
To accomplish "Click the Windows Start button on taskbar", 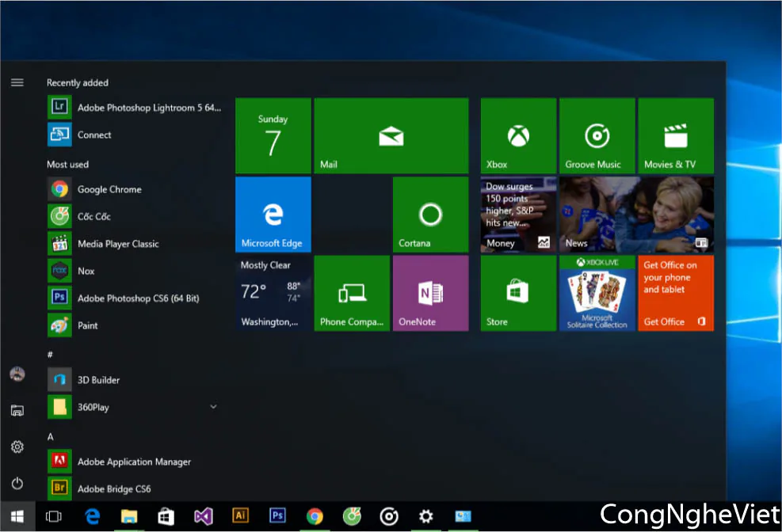I will coord(17,516).
